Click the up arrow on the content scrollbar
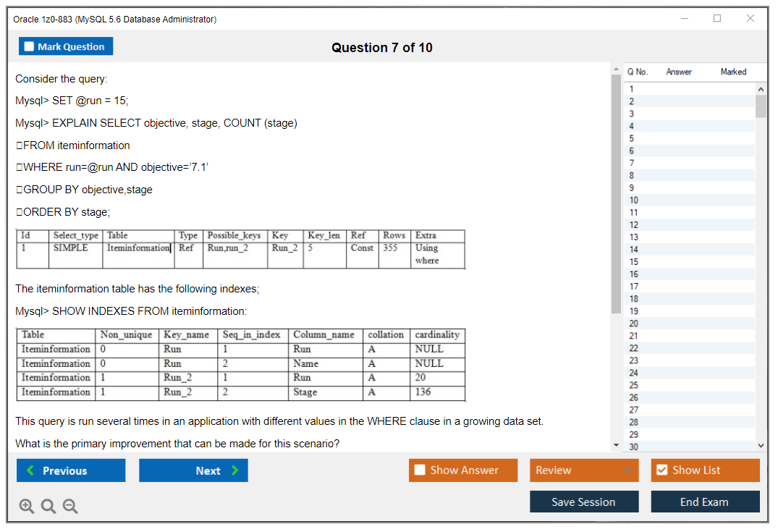778x532 pixels. [x=616, y=69]
